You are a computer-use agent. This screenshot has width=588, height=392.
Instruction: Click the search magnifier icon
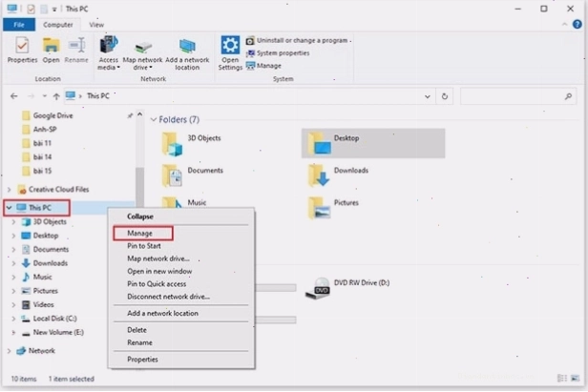coord(568,96)
